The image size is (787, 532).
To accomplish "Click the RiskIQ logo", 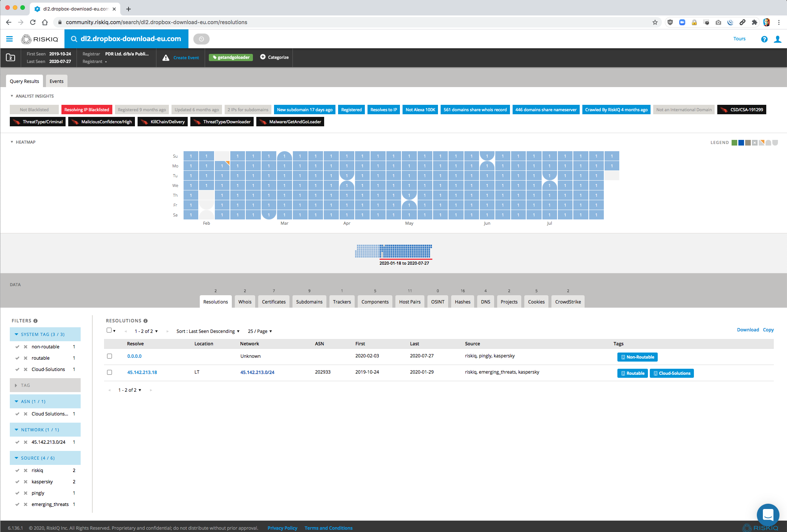I will (x=40, y=39).
